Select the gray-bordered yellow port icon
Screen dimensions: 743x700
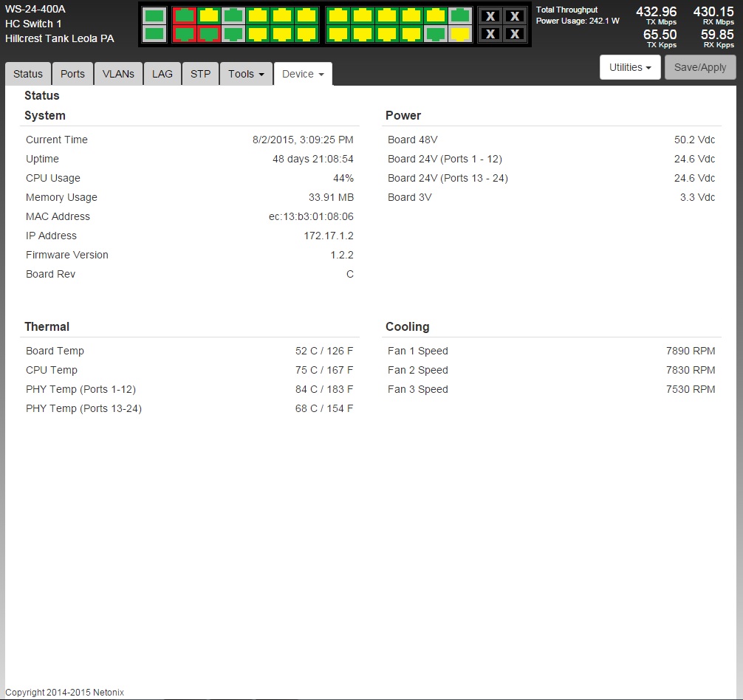(x=460, y=34)
